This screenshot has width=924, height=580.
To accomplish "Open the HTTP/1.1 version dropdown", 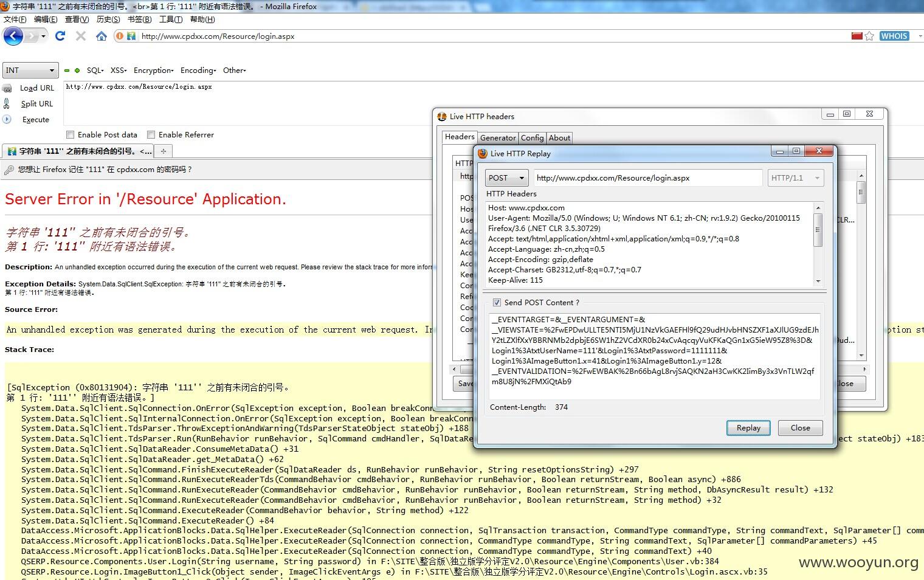I will (796, 178).
